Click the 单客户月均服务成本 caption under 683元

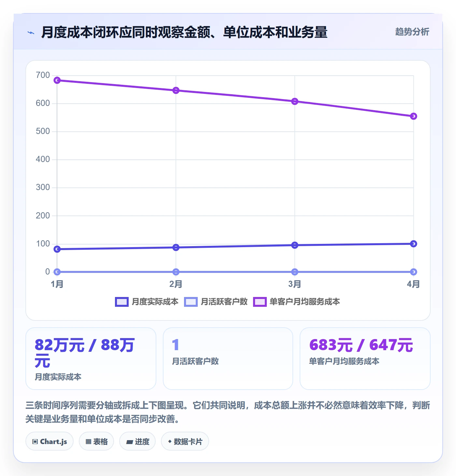click(x=344, y=361)
